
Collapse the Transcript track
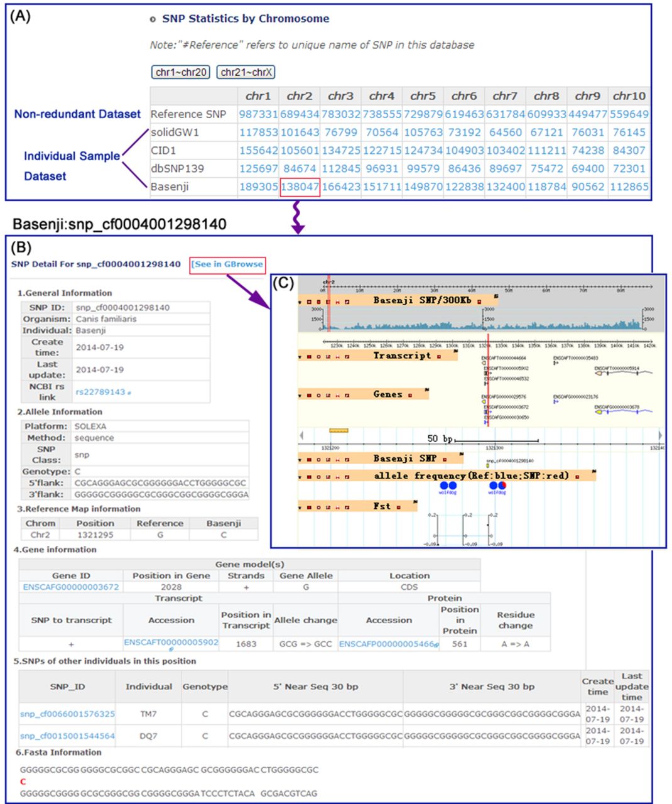pyautogui.click(x=300, y=357)
